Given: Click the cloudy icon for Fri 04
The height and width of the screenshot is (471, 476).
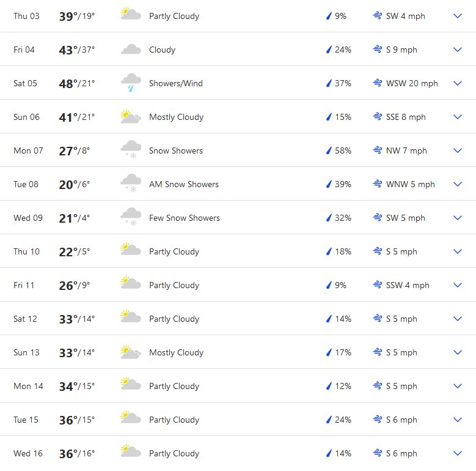Looking at the screenshot, I should point(131,49).
